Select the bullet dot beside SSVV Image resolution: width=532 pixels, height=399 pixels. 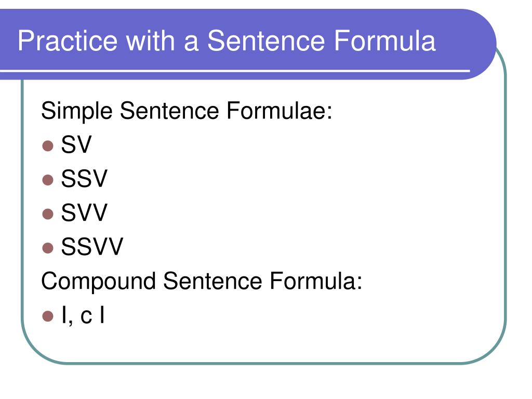click(x=48, y=248)
